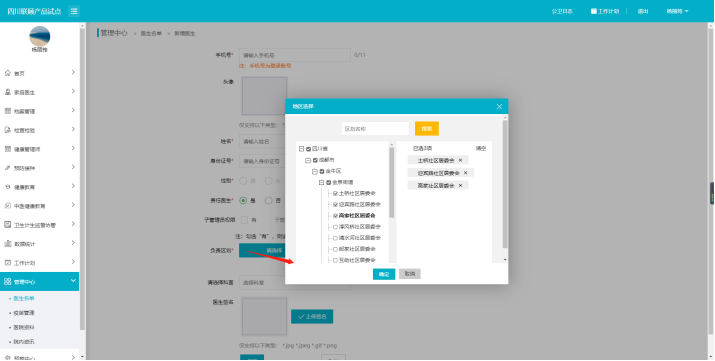Viewport: 715px width, 361px height.
Task: Click 确定 to confirm region selection
Action: point(384,274)
